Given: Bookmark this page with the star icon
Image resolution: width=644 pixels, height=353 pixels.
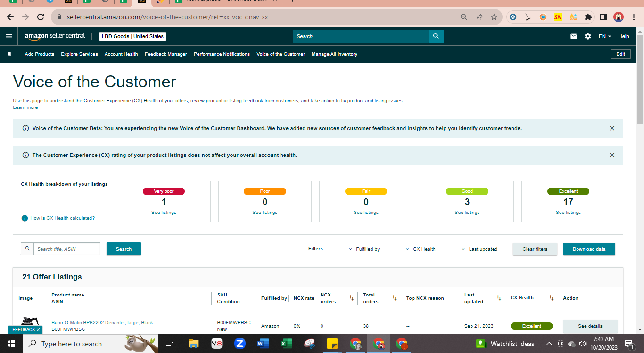Looking at the screenshot, I should [x=494, y=17].
